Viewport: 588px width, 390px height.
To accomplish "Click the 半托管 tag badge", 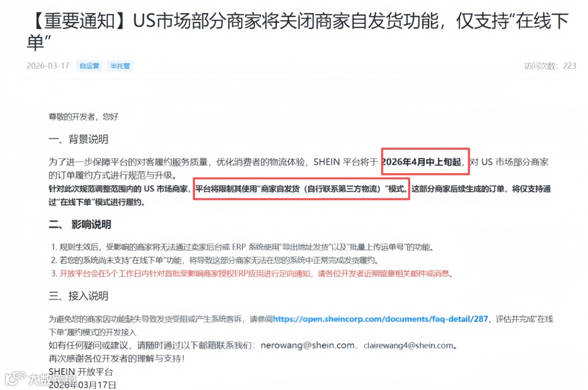I will (120, 66).
